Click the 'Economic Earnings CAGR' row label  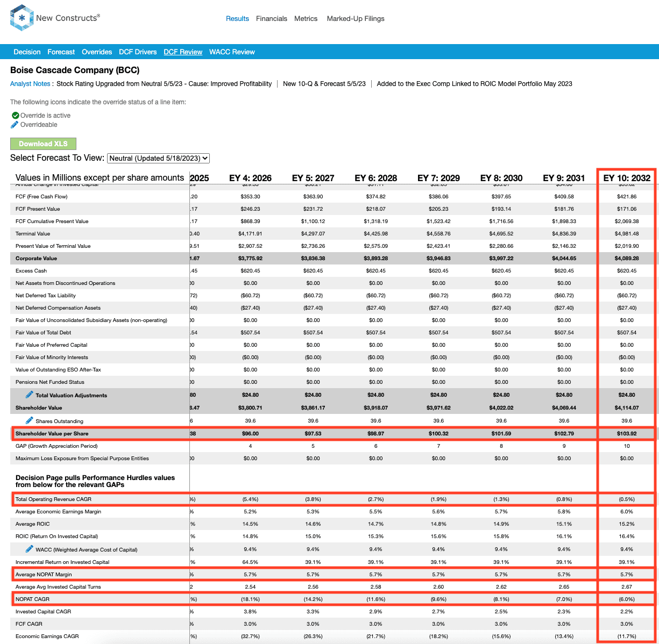coord(47,636)
